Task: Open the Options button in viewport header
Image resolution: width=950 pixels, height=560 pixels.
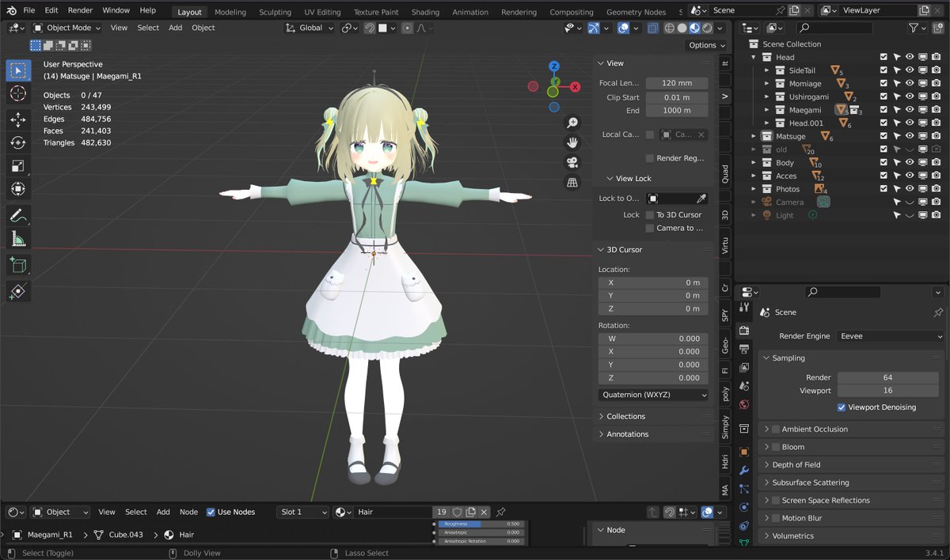Action: tap(706, 45)
